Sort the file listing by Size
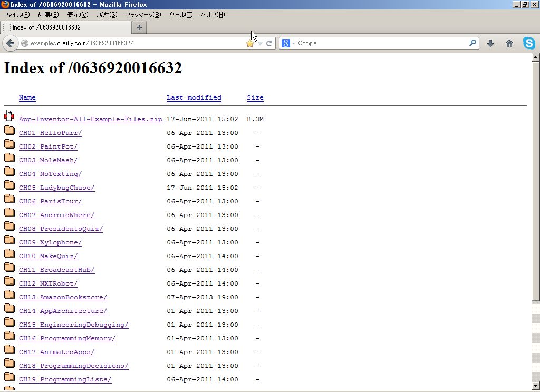The image size is (540, 392). click(x=255, y=97)
